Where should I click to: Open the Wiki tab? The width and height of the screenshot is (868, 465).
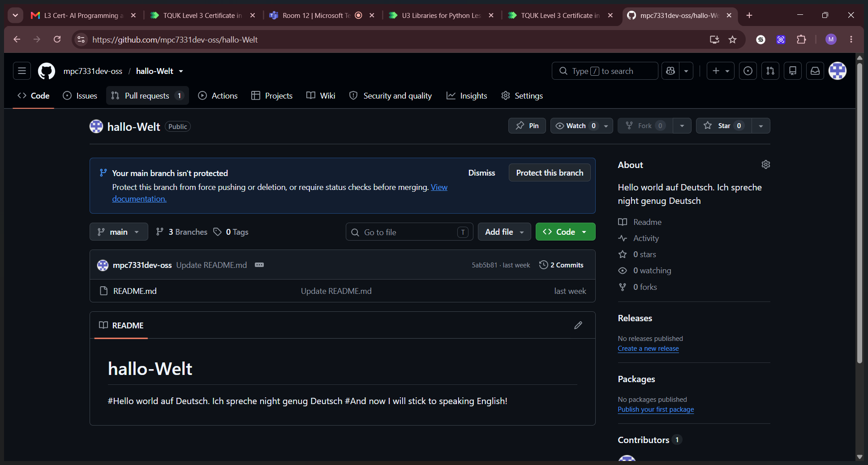[x=321, y=95]
